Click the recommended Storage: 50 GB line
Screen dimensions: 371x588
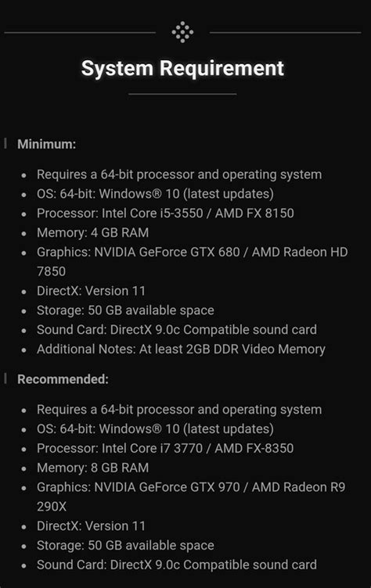(125, 545)
